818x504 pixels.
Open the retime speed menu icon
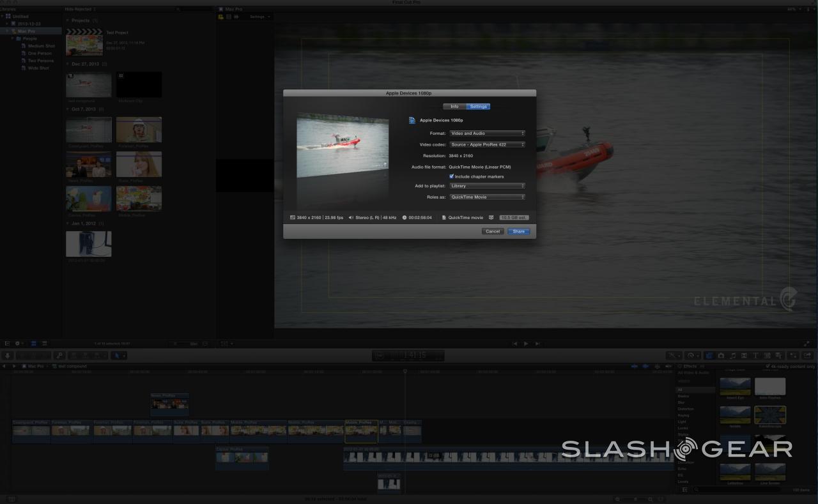(x=693, y=355)
